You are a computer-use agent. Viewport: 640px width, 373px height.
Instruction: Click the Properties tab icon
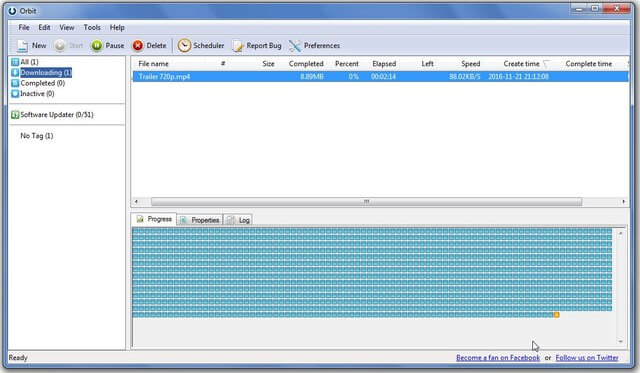pyautogui.click(x=184, y=220)
